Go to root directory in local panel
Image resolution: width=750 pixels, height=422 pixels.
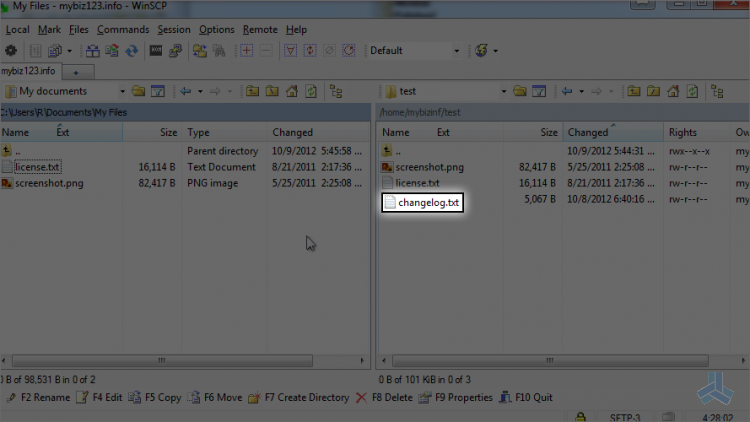[x=272, y=91]
